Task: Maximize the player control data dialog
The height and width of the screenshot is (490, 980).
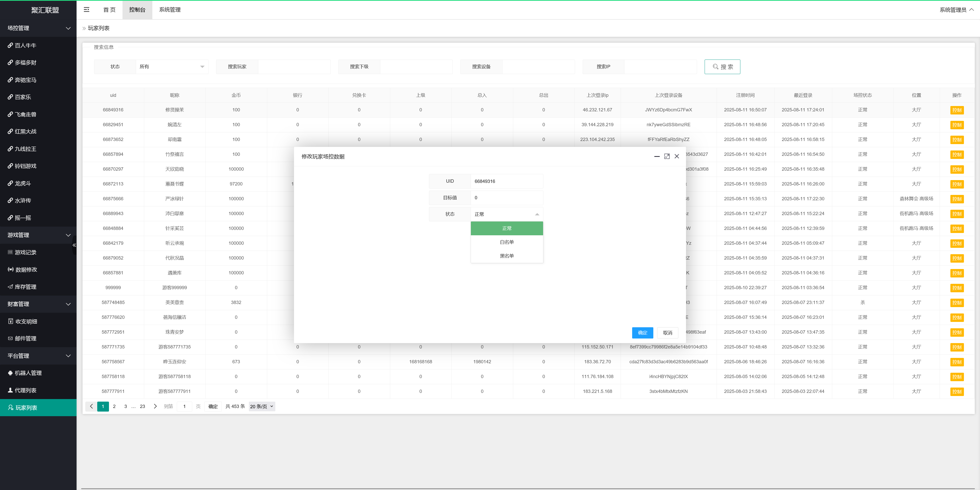Action: [667, 157]
